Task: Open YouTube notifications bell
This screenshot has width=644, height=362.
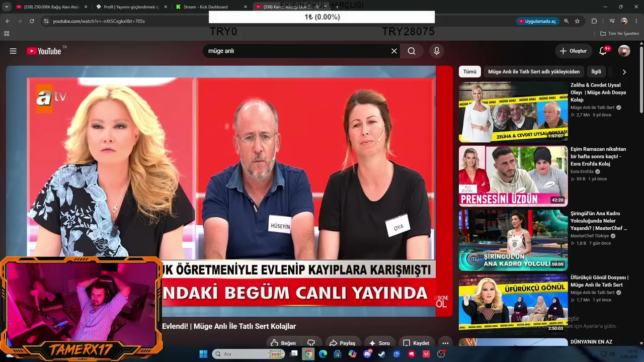Action: 603,51
